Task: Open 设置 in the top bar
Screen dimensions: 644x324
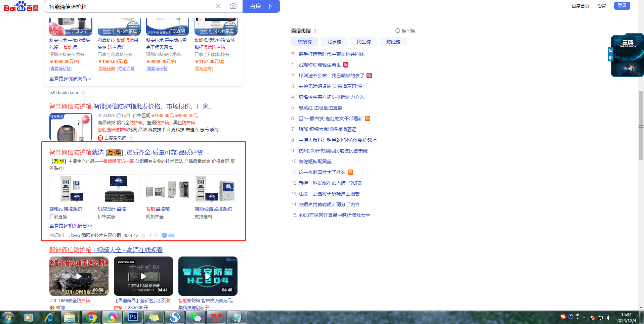Action: (x=602, y=6)
